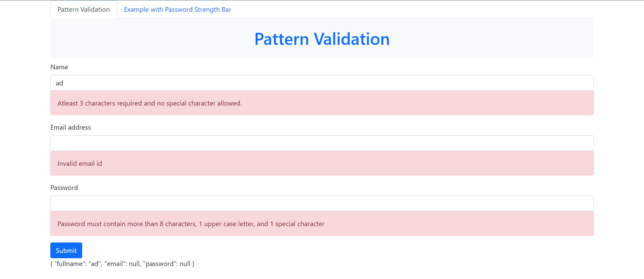The image size is (644, 279).
Task: Click the password requirements error message
Action: (x=191, y=224)
